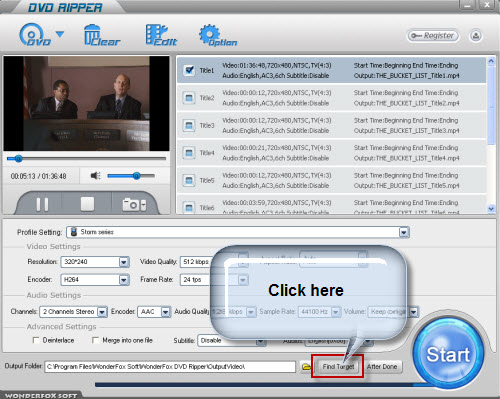Adjust the volume slider

click(x=131, y=176)
